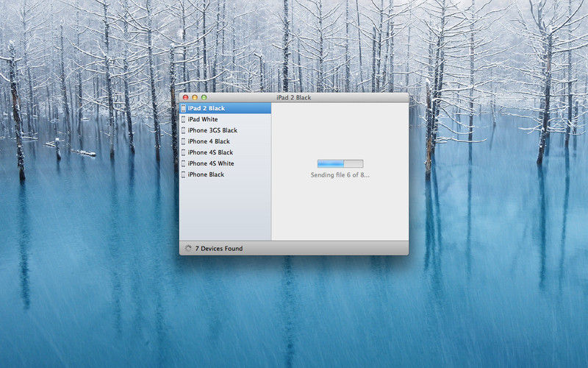Click the device icon beside iPad White

[x=183, y=119]
